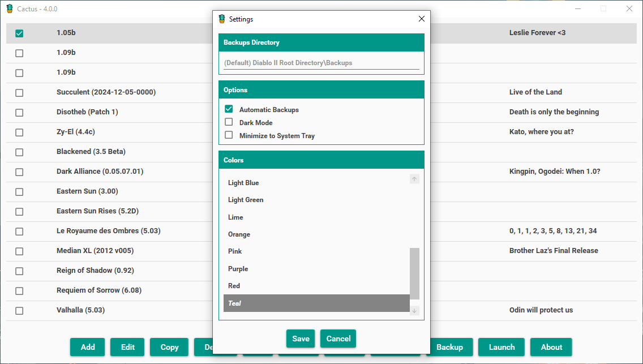Viewport: 643px width, 364px height.
Task: Select the Median XL (2012 v005) row name
Action: pos(95,250)
